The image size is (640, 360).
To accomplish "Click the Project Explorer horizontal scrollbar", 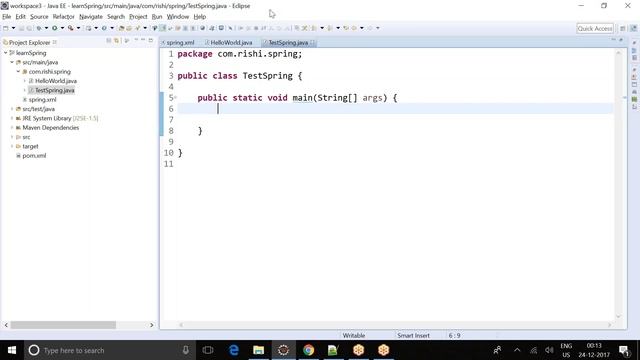I will click(x=63, y=325).
